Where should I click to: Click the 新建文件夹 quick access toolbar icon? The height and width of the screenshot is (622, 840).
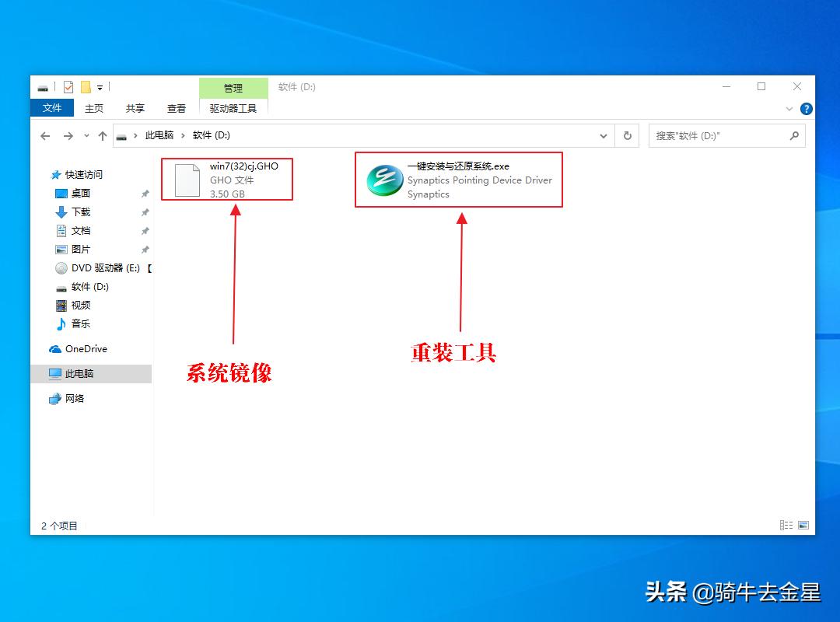pyautogui.click(x=84, y=87)
